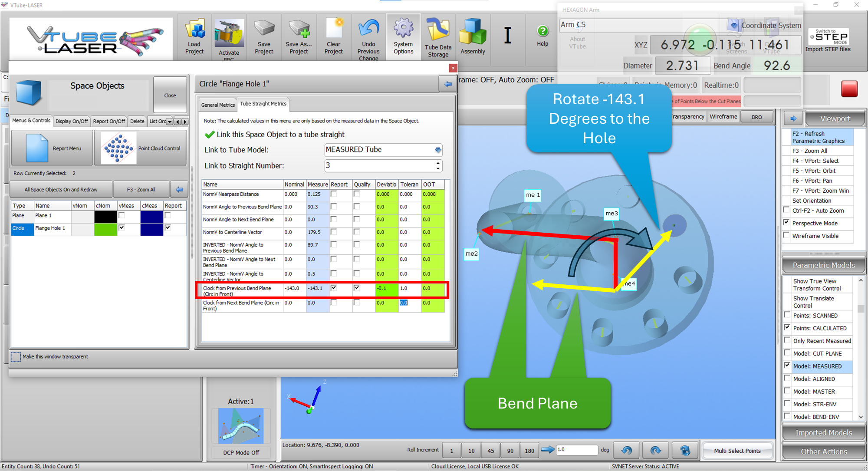Viewport: 868px width, 471px height.
Task: Switch to General Metrics tab
Action: pos(218,105)
